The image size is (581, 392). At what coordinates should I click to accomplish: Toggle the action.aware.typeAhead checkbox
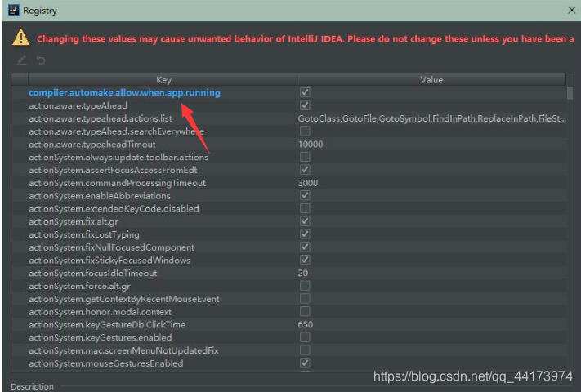tap(305, 105)
